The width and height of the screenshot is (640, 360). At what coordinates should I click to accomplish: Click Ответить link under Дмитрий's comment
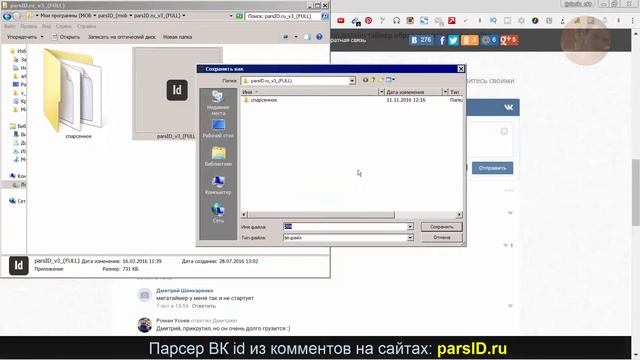204,306
